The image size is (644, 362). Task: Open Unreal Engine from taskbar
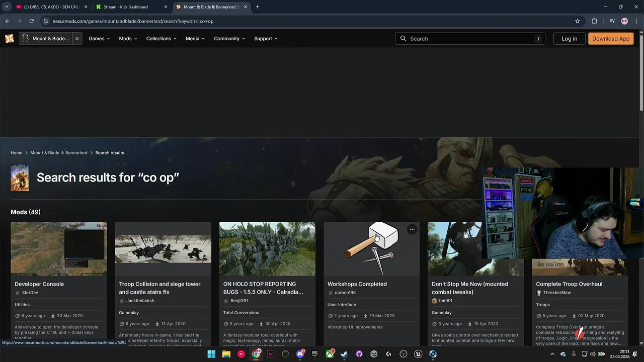(418, 354)
